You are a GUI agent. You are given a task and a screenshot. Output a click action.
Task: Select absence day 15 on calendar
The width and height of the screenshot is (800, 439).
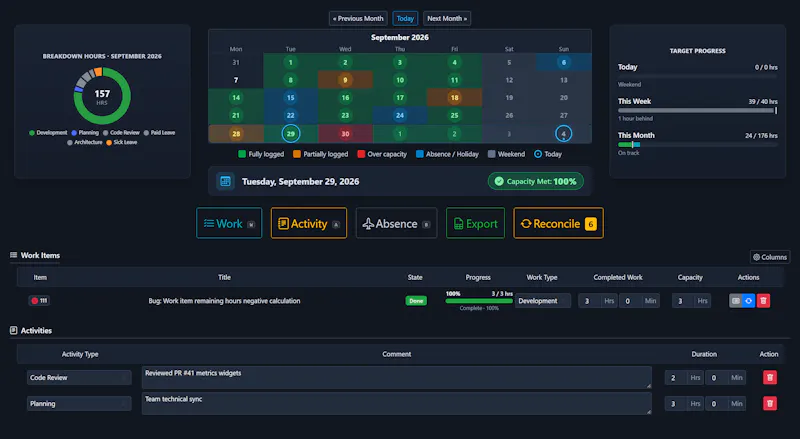291,97
